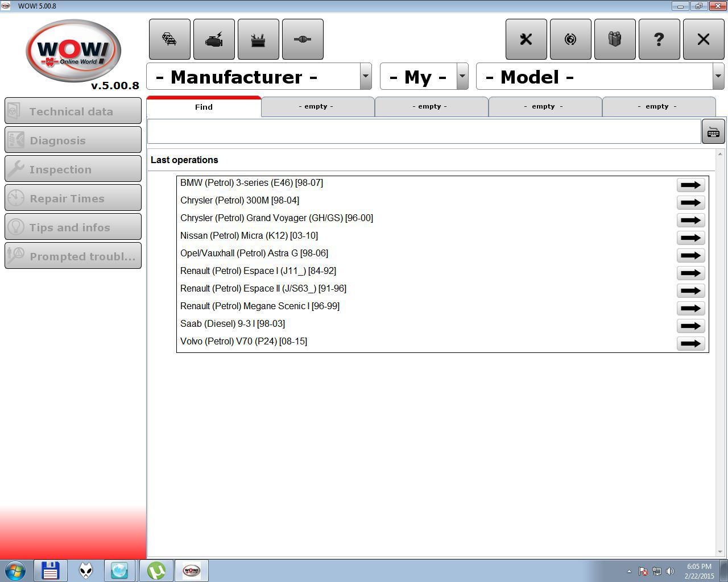This screenshot has width=728, height=582.
Task: Select Chrysler Grand Voyager (GH/GS) entry
Action: pyautogui.click(x=276, y=218)
